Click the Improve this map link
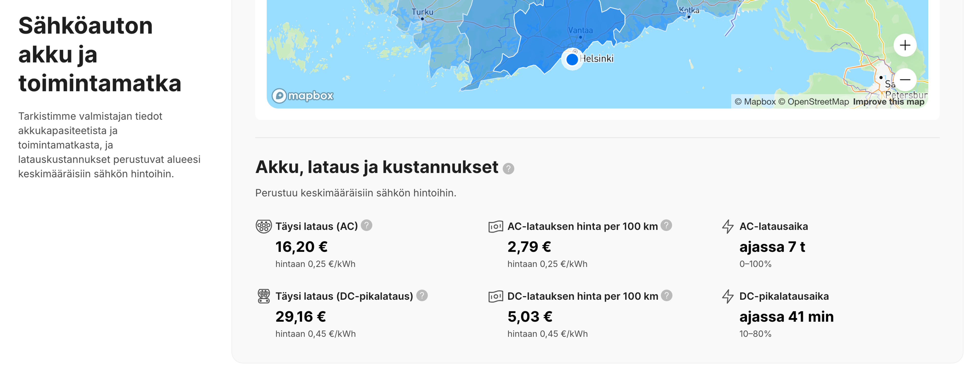Image resolution: width=980 pixels, height=378 pixels. pos(888,102)
